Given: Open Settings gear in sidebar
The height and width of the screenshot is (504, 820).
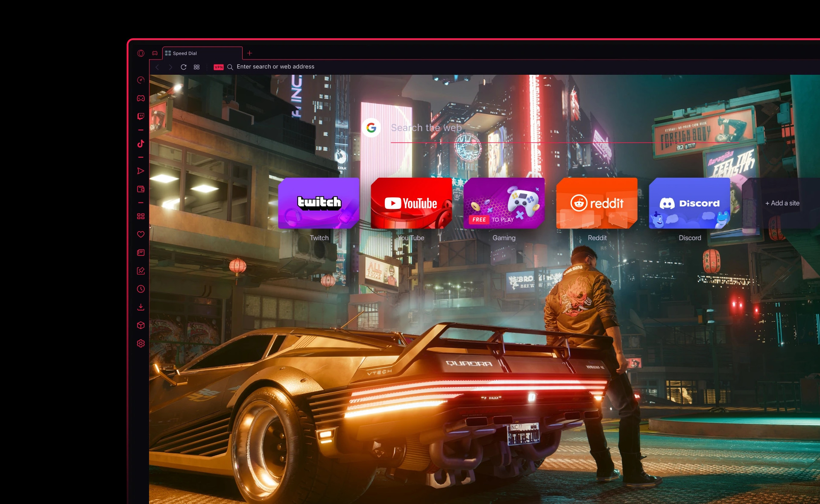Looking at the screenshot, I should pos(141,343).
